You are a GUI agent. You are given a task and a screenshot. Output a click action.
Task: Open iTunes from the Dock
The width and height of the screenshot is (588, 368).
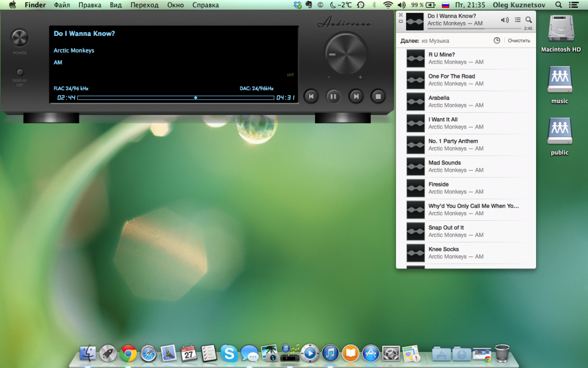pyautogui.click(x=330, y=353)
